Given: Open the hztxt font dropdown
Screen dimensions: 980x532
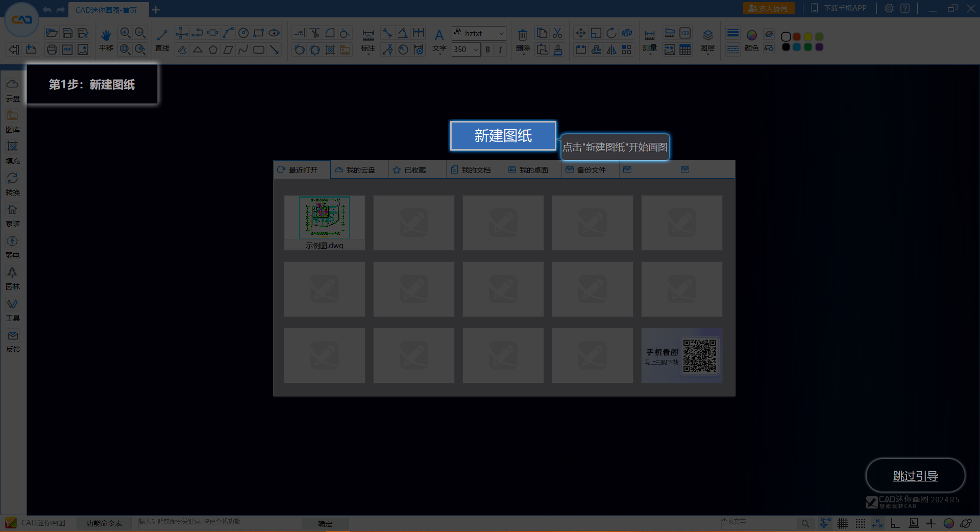Looking at the screenshot, I should tap(501, 33).
